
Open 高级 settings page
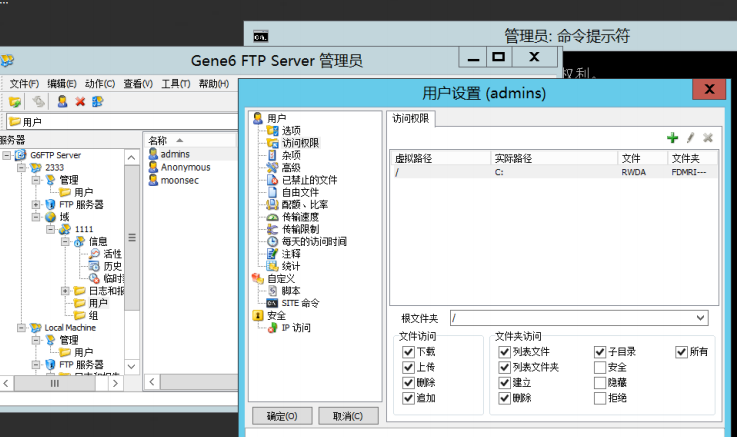click(x=291, y=168)
